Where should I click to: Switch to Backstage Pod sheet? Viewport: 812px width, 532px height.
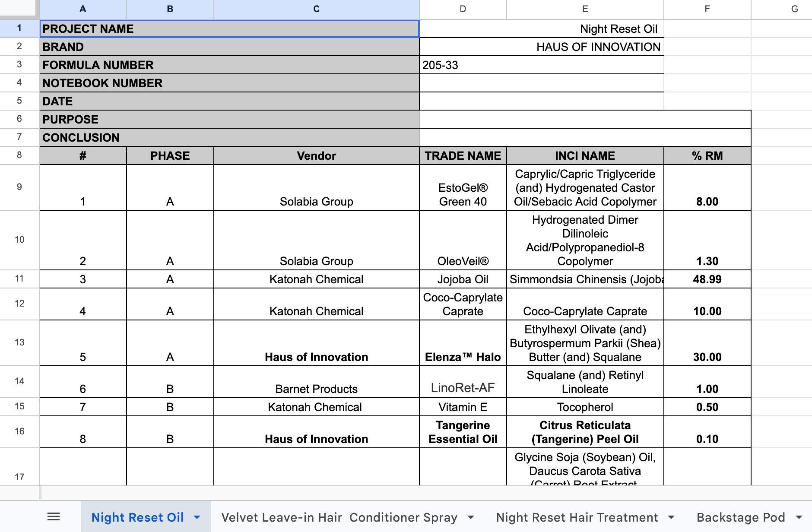741,517
